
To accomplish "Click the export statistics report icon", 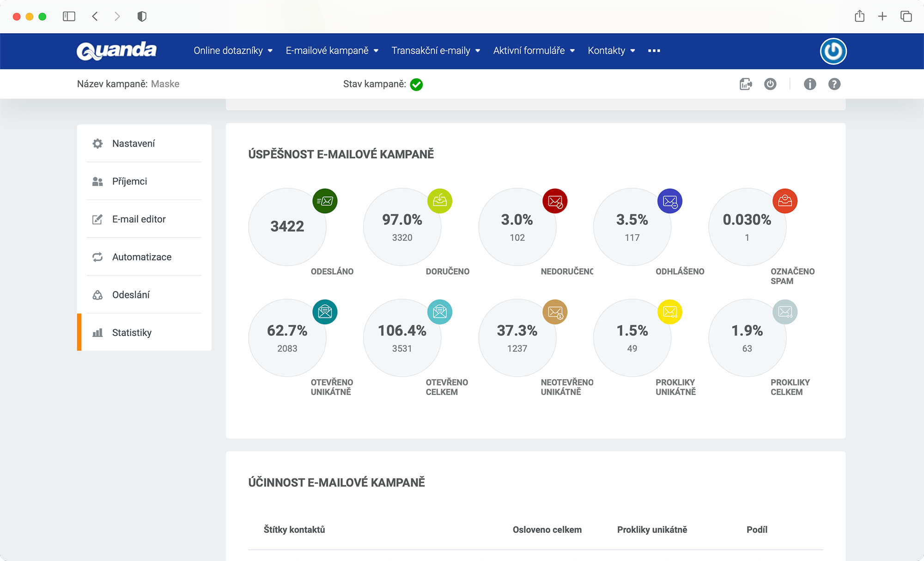I will 745,84.
